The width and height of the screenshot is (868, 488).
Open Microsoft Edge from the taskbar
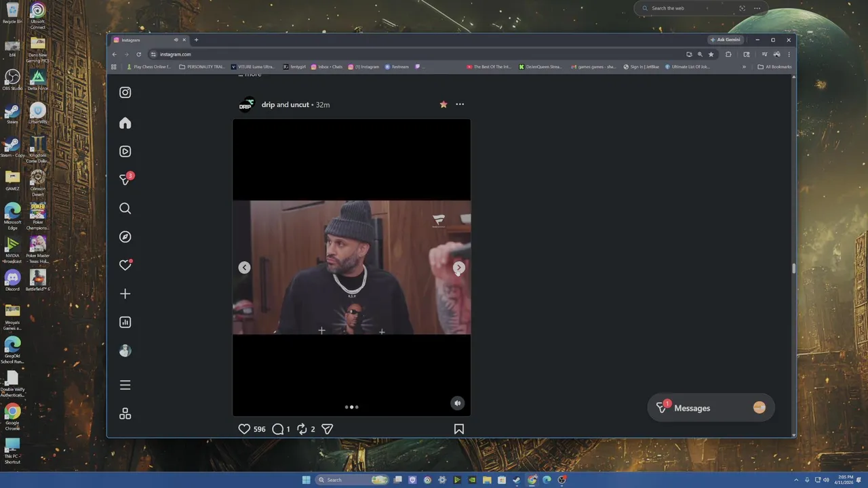[x=547, y=480]
